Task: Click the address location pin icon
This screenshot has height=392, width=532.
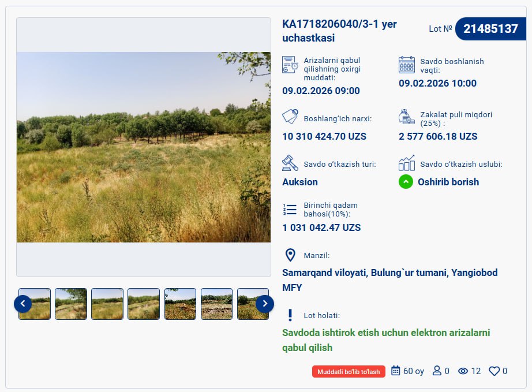Action: 290,255
